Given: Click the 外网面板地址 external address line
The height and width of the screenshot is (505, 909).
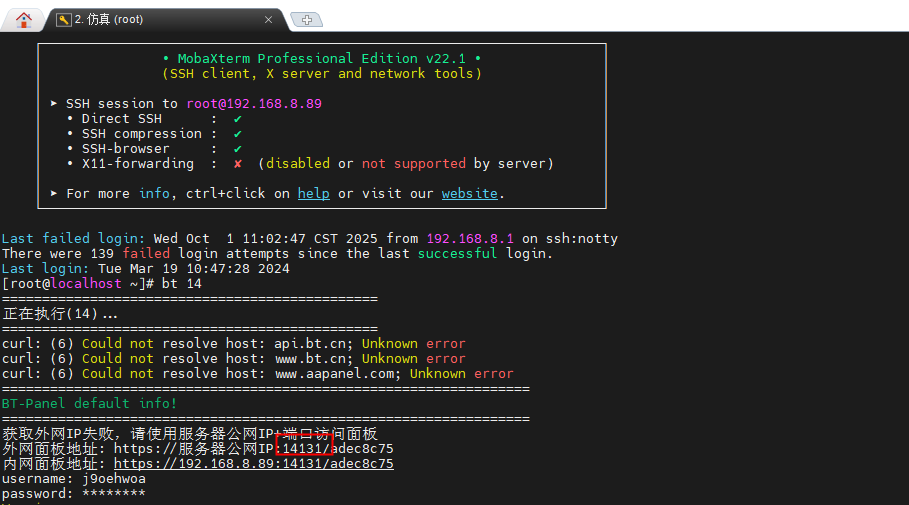Looking at the screenshot, I should 198,449.
